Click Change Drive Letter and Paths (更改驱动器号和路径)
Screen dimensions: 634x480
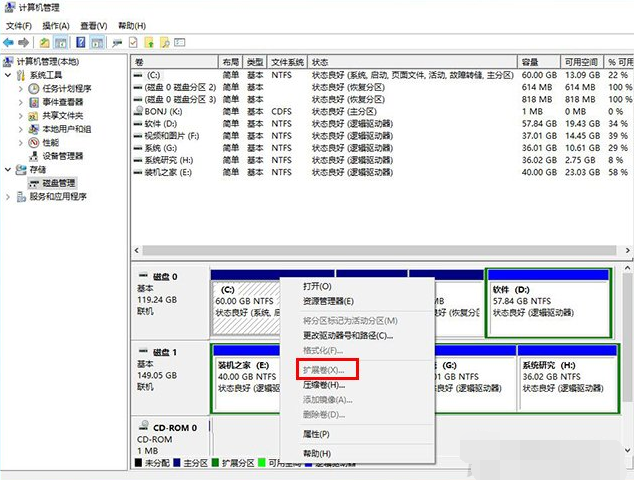point(347,335)
